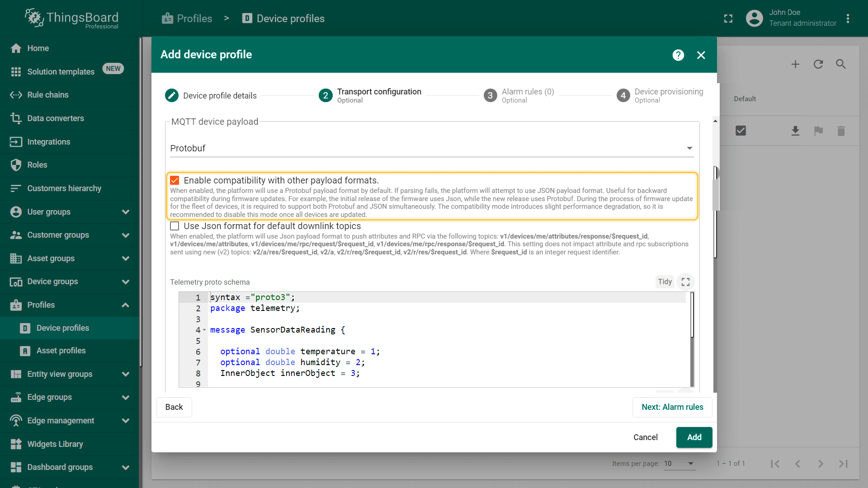The image size is (868, 488).
Task: Open items per page dropdown
Action: click(x=679, y=464)
